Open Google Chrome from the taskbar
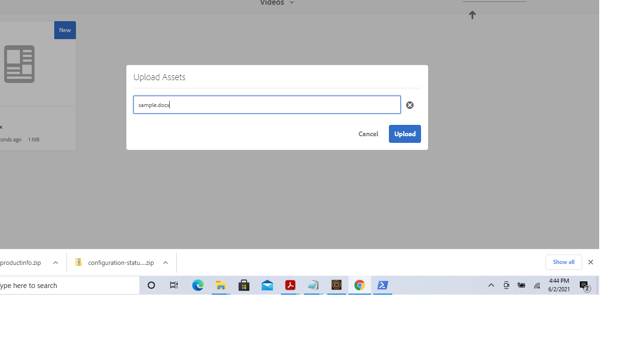Screen dimensions: 644x362 pyautogui.click(x=359, y=285)
